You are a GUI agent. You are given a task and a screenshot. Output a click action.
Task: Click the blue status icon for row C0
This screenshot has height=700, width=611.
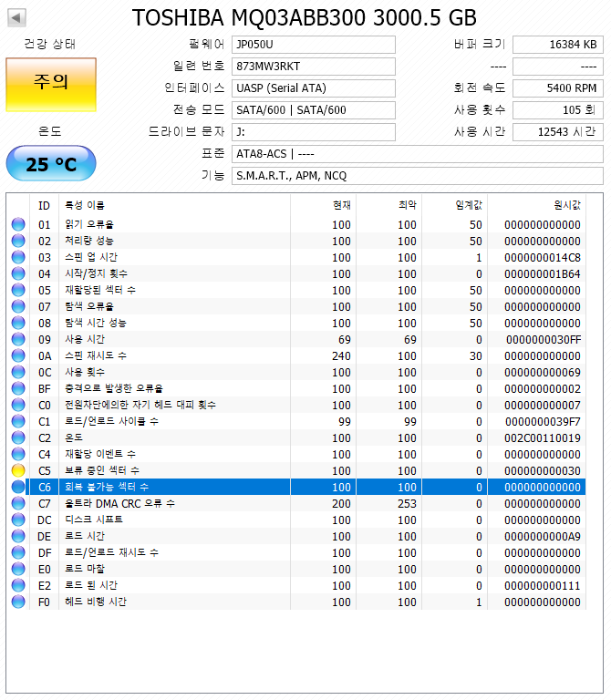(18, 405)
